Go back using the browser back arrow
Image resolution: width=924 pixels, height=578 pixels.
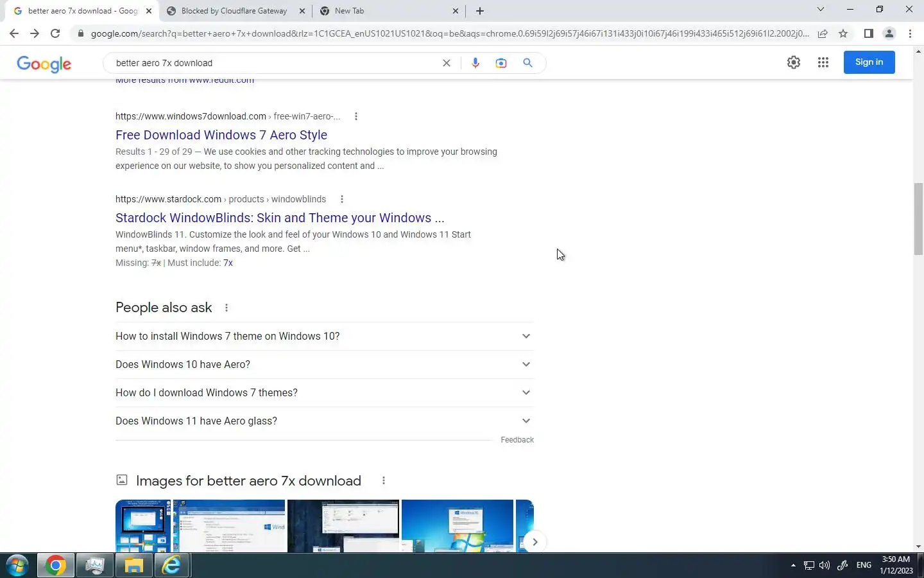pos(14,33)
